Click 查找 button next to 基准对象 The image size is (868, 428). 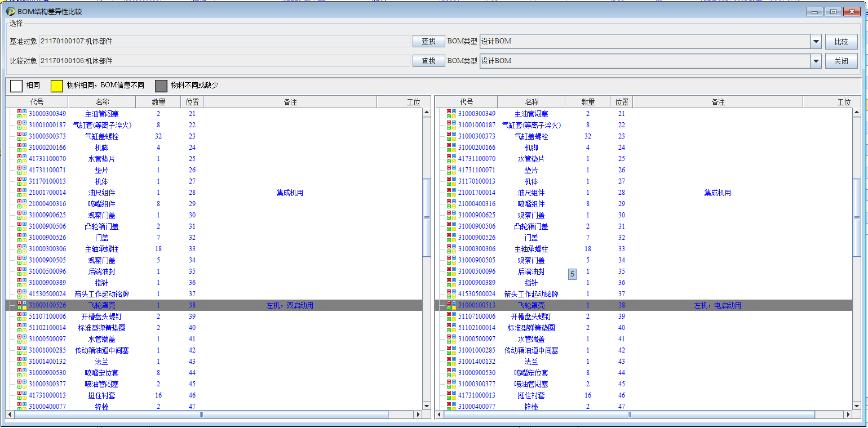[428, 41]
